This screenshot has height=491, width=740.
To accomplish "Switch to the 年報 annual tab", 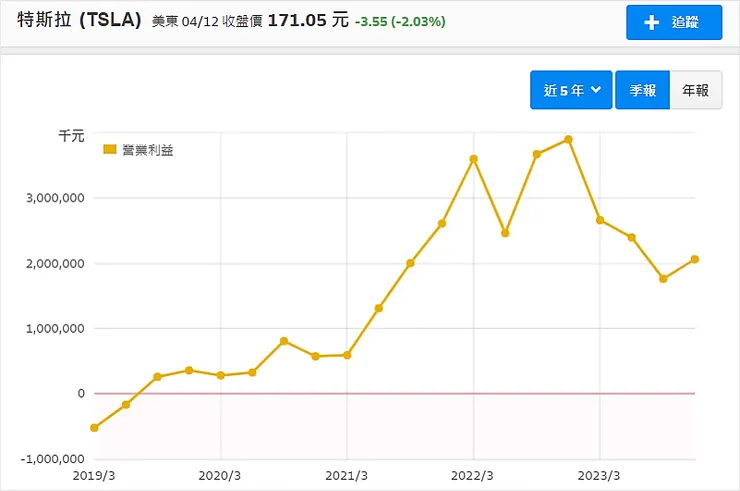I will point(696,90).
